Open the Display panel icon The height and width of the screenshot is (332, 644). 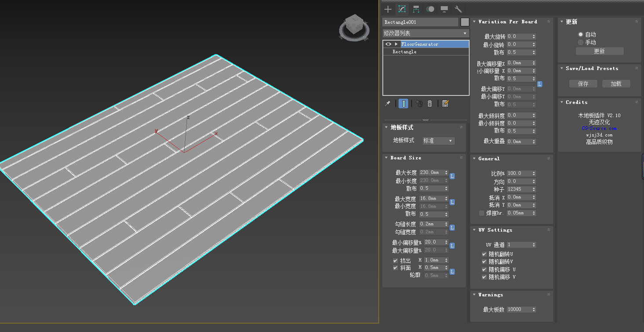click(x=444, y=9)
